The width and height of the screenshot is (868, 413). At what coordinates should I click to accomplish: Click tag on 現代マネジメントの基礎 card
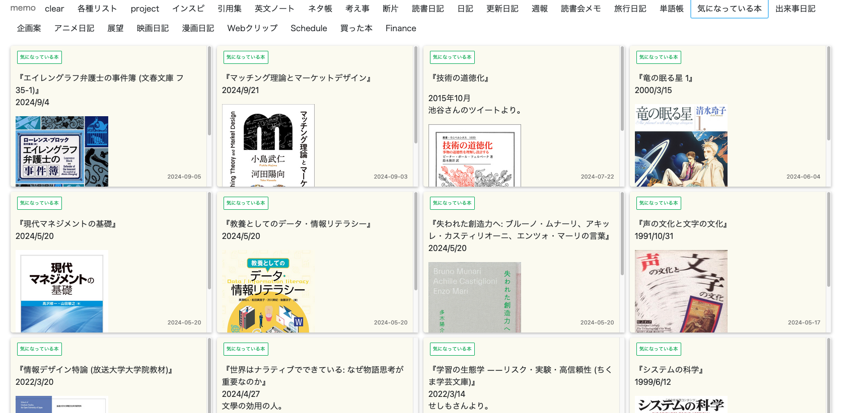coord(39,203)
